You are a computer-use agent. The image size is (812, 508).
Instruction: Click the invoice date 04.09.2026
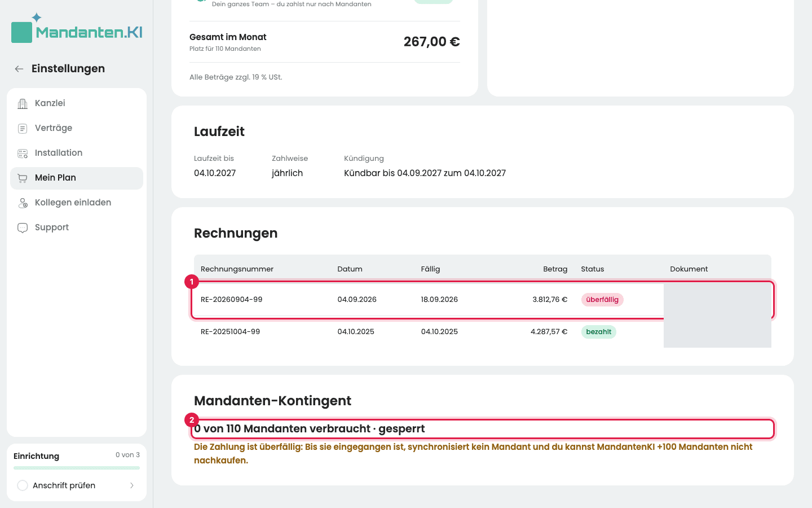coord(357,300)
